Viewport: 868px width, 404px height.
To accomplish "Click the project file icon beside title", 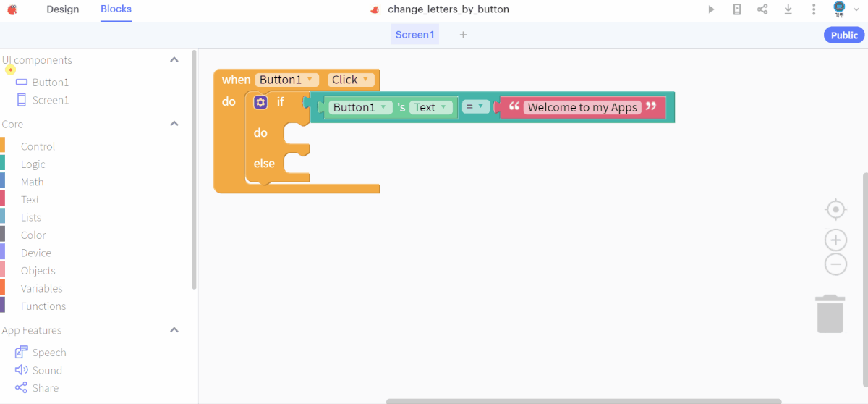I will [x=375, y=10].
